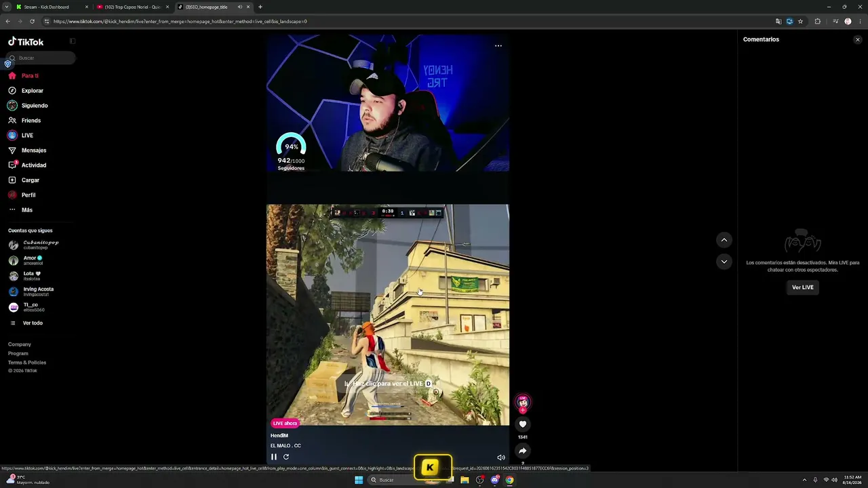
Task: Close the Comentarios panel
Action: [x=858, y=40]
